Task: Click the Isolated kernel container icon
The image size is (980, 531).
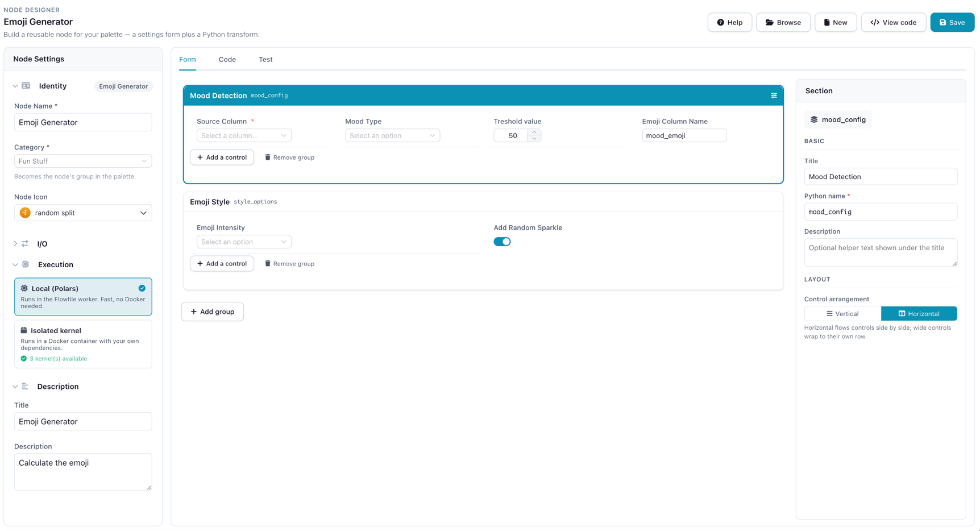Action: point(24,330)
